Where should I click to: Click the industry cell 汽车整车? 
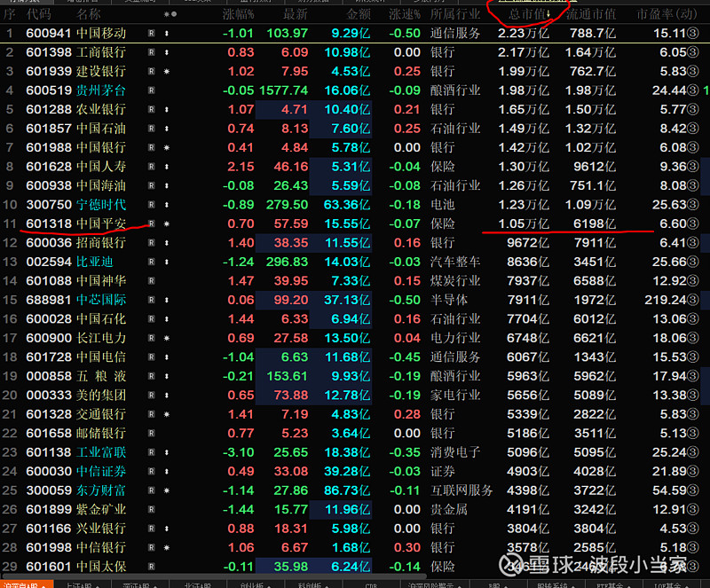click(x=455, y=262)
